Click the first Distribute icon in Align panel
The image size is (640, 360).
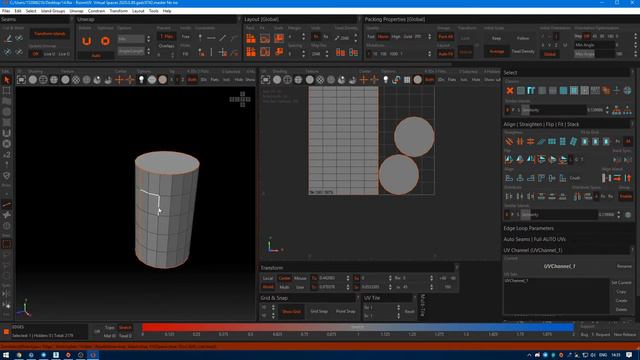pyautogui.click(x=509, y=196)
